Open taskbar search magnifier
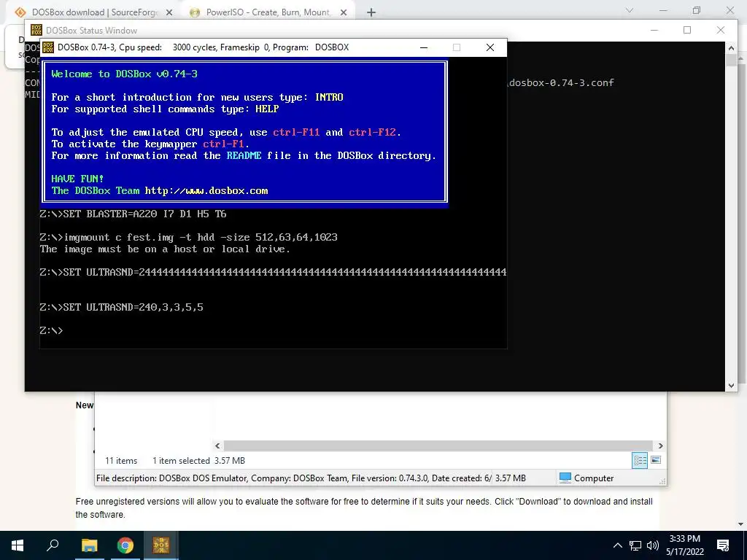 click(53, 545)
